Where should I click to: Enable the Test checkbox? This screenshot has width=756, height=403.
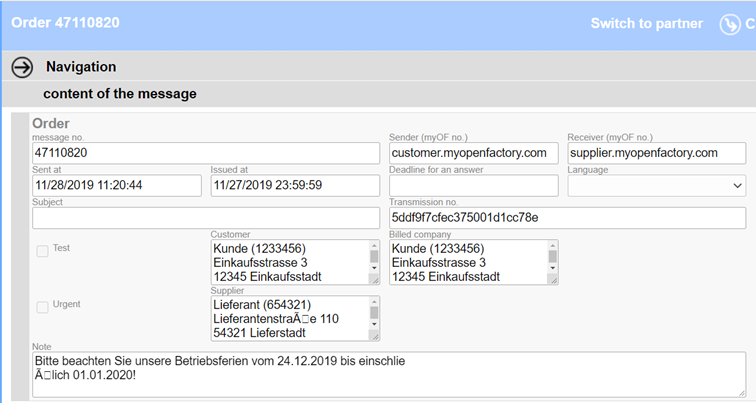[x=42, y=251]
